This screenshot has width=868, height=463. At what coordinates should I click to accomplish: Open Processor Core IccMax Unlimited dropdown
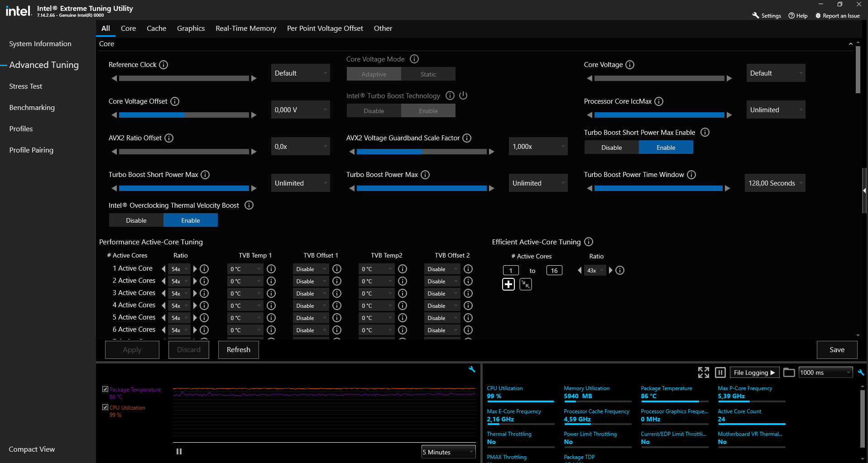776,110
